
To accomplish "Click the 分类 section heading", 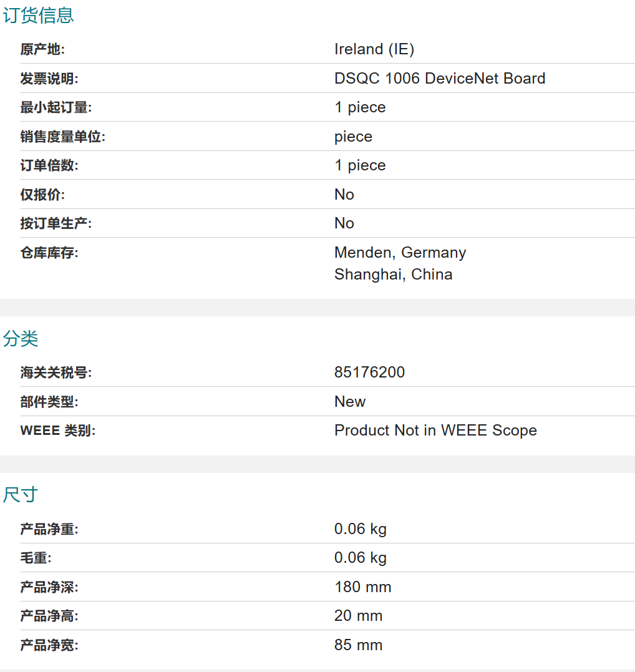I will (21, 339).
